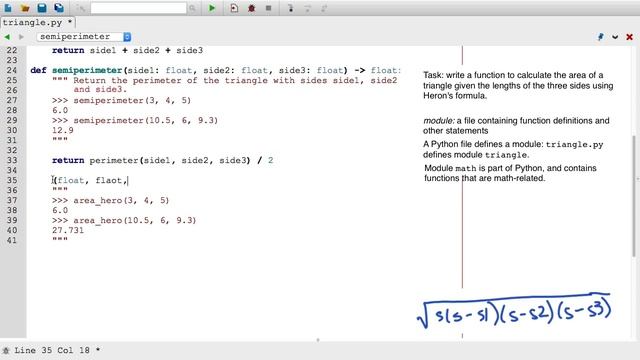The height and width of the screenshot is (360, 640).
Task: Create a new file with toolbar icon
Action: [8, 8]
